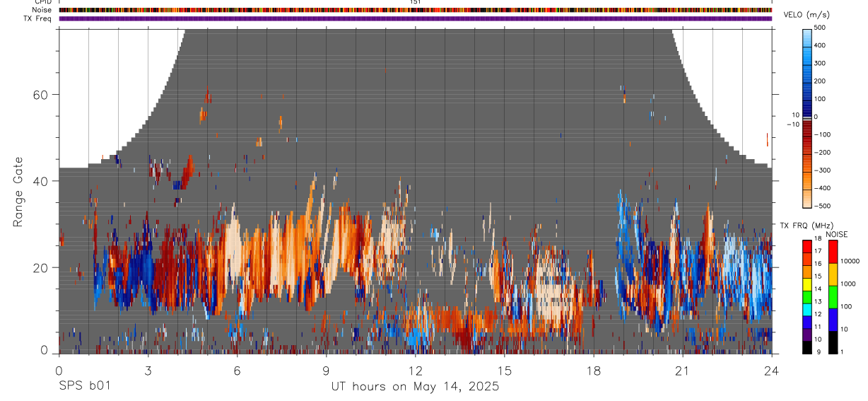Select the 9 label on the TX FRQ scale
The height and width of the screenshot is (401, 868).
(x=820, y=351)
